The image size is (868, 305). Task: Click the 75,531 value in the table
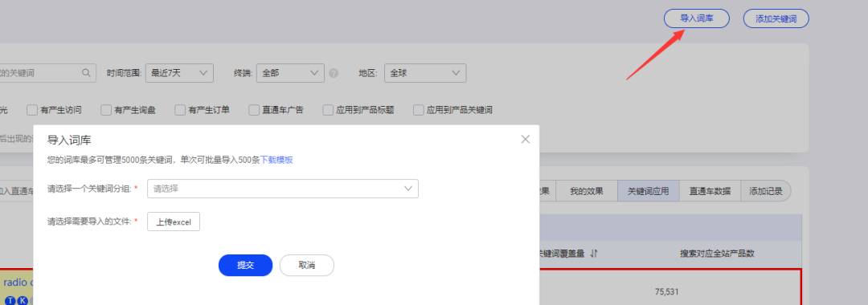click(x=666, y=291)
